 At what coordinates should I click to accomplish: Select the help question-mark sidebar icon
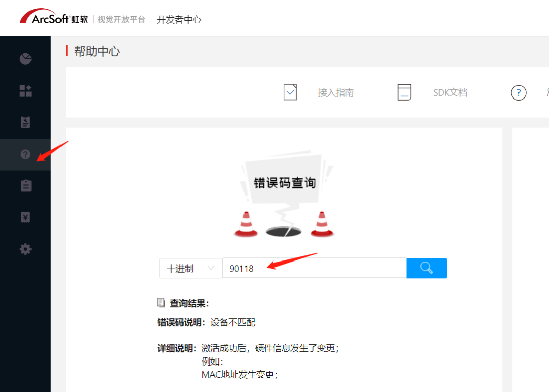click(25, 154)
